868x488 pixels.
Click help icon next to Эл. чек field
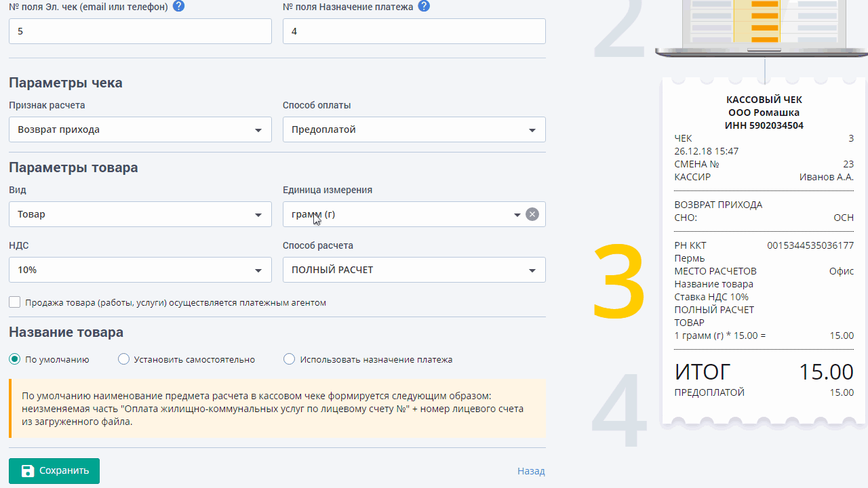tap(178, 6)
